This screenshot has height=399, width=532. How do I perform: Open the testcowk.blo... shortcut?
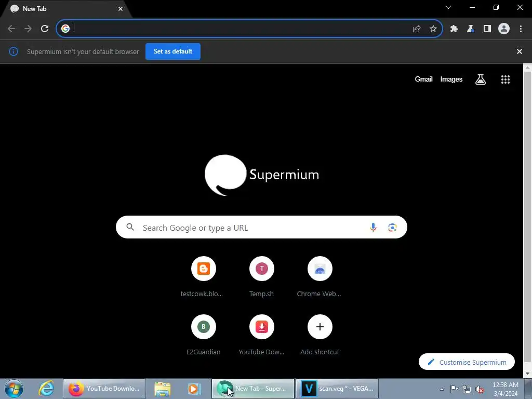pos(203,277)
